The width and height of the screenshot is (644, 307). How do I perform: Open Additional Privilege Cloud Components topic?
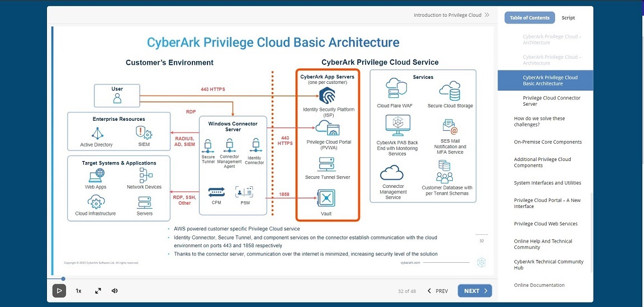pos(542,162)
